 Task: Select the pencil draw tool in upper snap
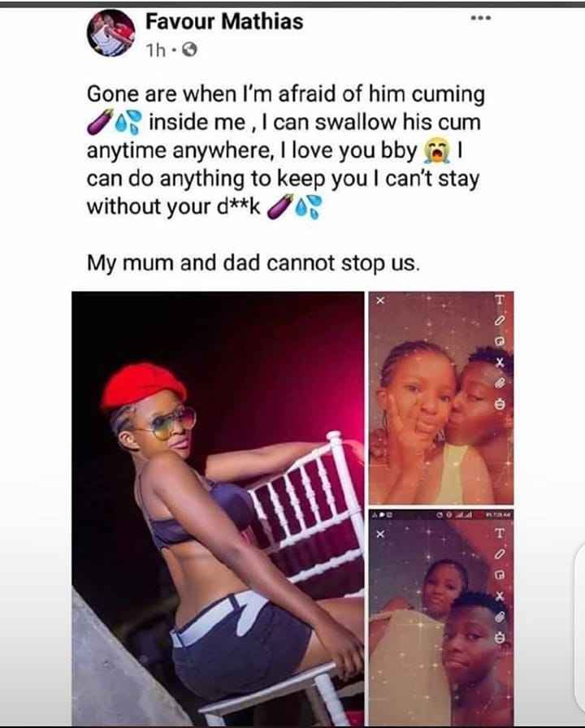(x=500, y=320)
